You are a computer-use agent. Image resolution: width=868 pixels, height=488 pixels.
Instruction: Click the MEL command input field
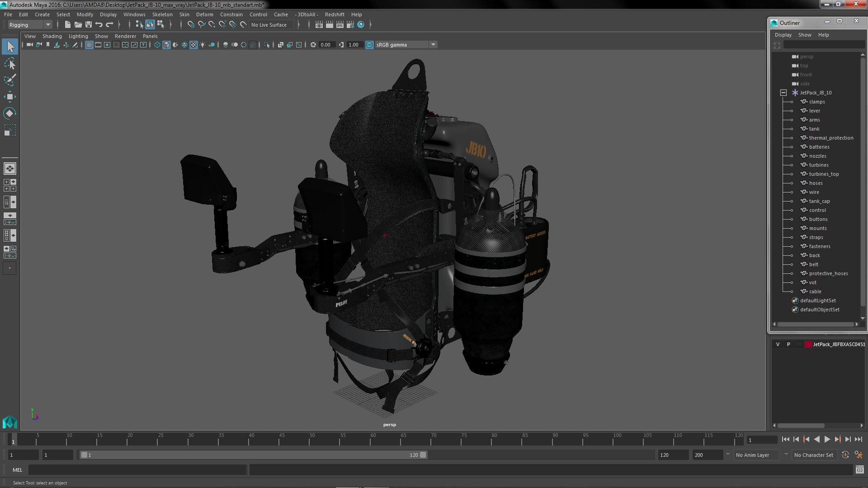(137, 470)
